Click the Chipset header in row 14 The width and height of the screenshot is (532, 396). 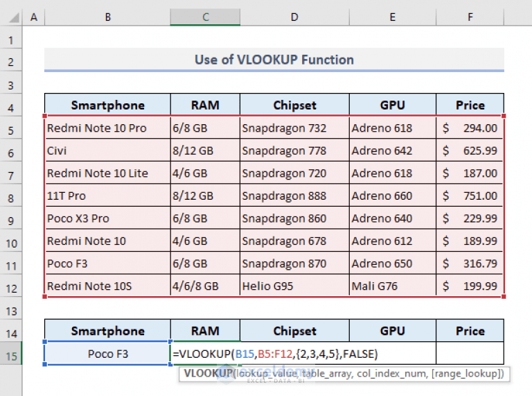click(x=294, y=331)
